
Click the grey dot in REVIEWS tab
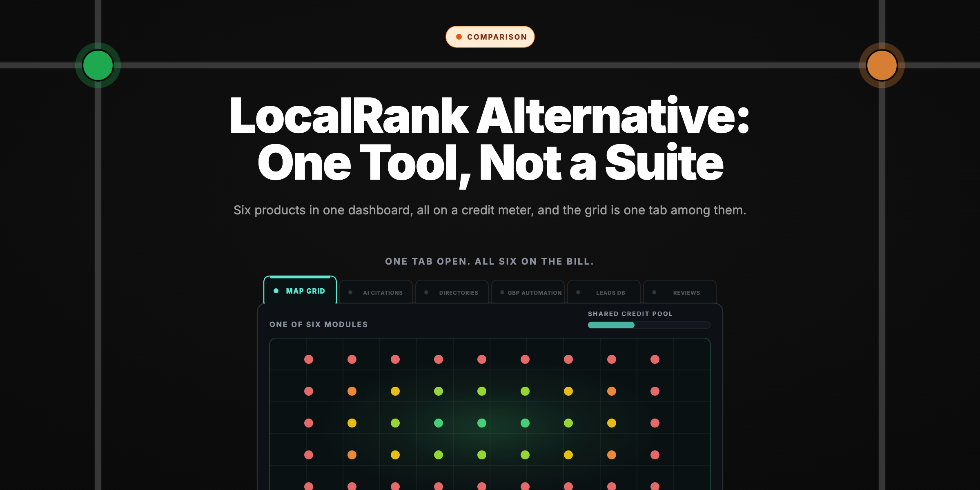[x=654, y=292]
